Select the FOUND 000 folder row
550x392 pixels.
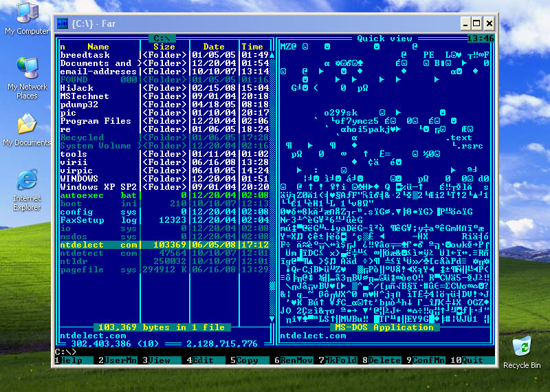point(164,80)
